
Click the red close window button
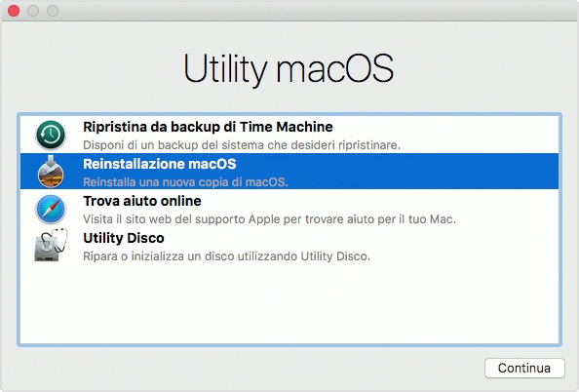(14, 11)
